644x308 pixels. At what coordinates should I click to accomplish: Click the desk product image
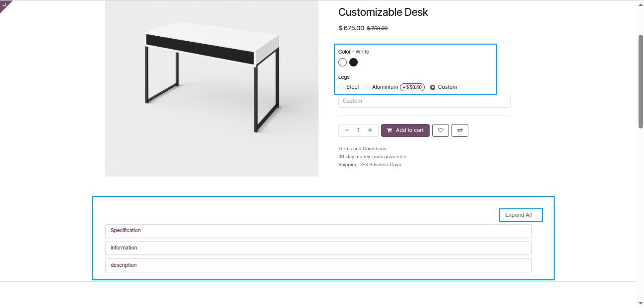point(212,88)
